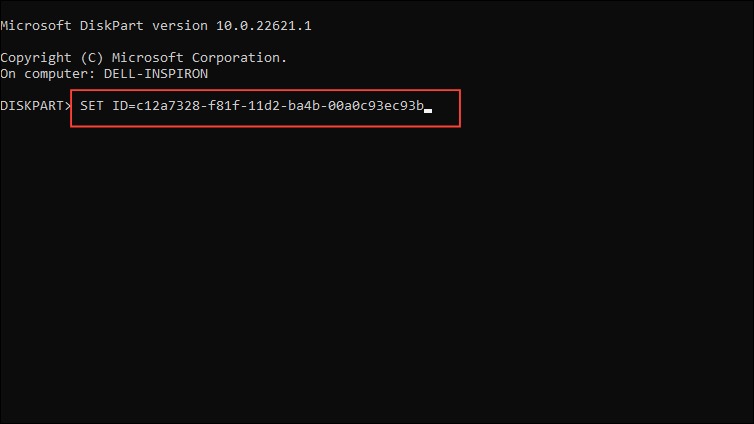Click the word version in the header line
The image size is (754, 424).
(180, 26)
